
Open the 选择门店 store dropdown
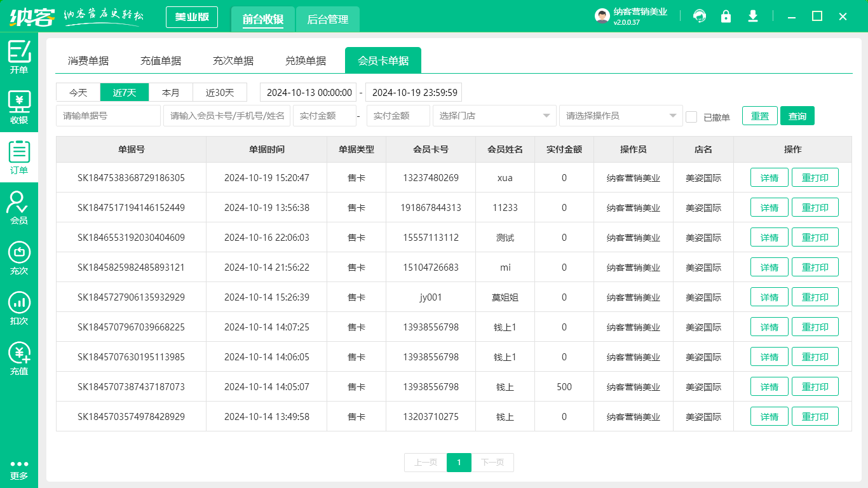coord(494,116)
